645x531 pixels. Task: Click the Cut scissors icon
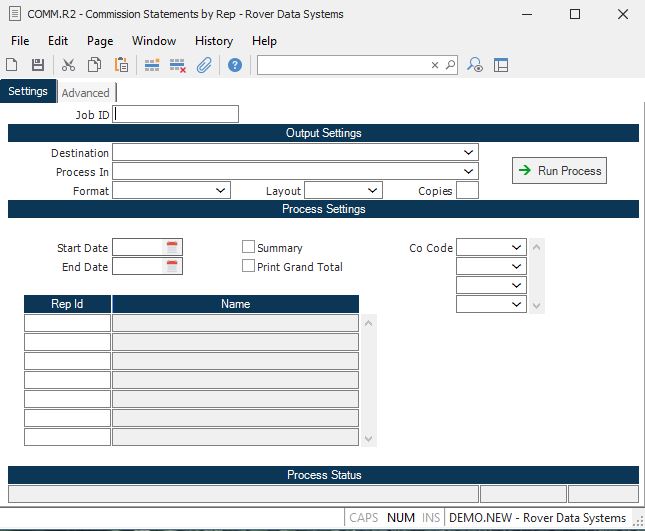pos(68,65)
